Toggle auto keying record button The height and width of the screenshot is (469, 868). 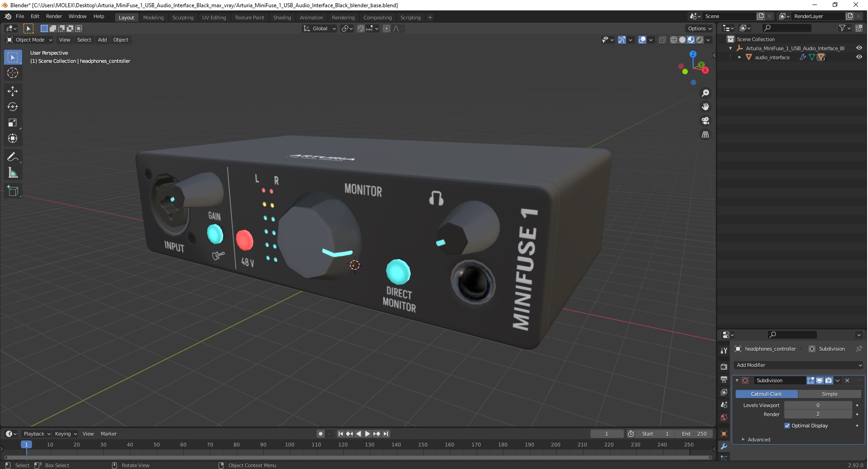coord(321,434)
